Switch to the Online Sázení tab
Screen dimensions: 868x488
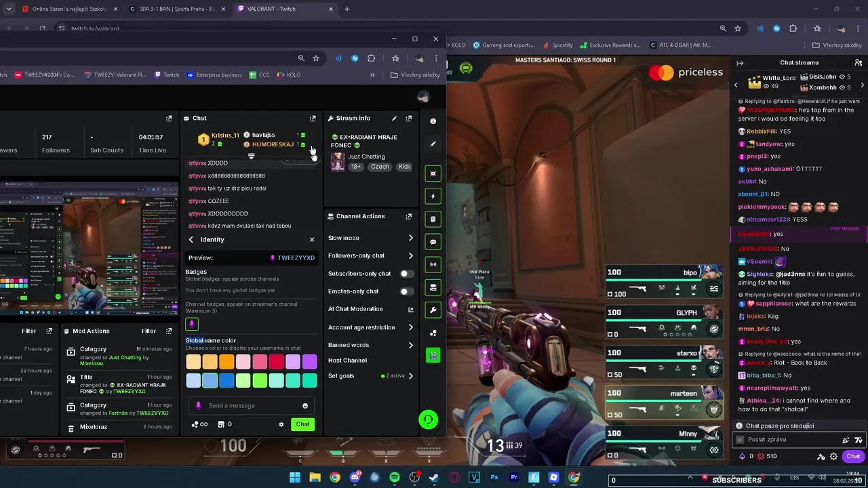(x=68, y=9)
